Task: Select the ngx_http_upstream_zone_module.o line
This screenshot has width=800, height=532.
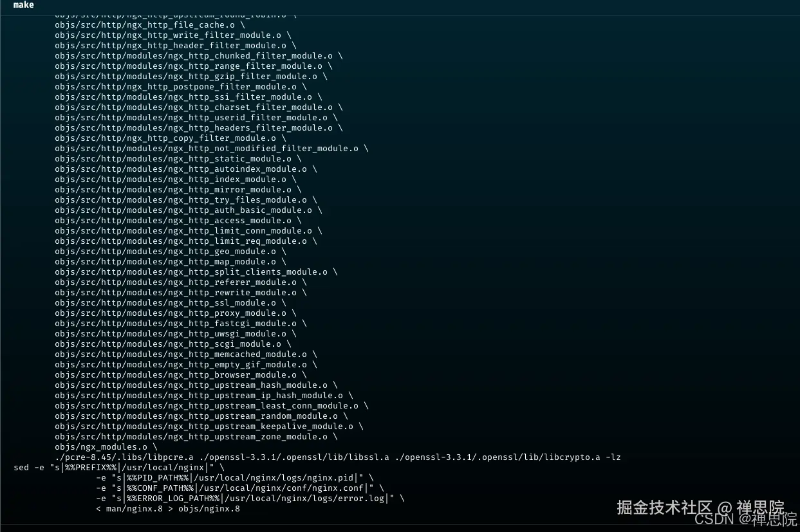Action: (196, 437)
